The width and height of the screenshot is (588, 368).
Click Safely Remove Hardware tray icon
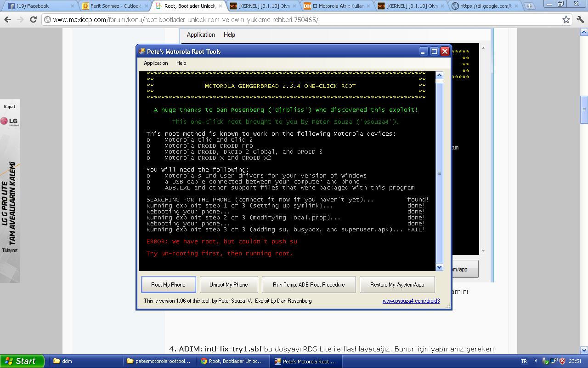coord(546,361)
